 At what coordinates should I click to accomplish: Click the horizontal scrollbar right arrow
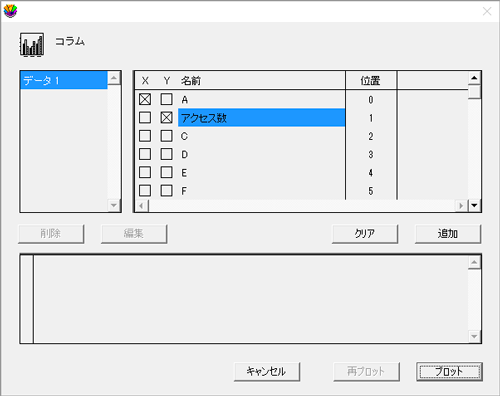point(461,206)
